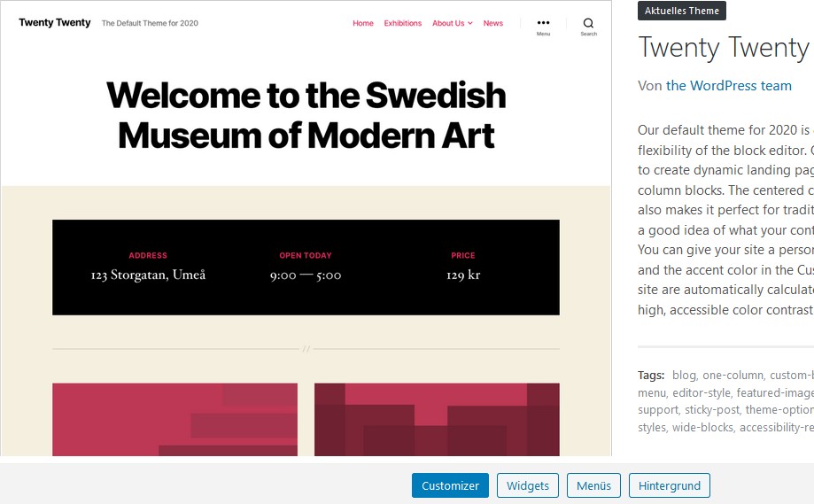Click the Twenty Twenty site title
814x504 pixels.
55,23
